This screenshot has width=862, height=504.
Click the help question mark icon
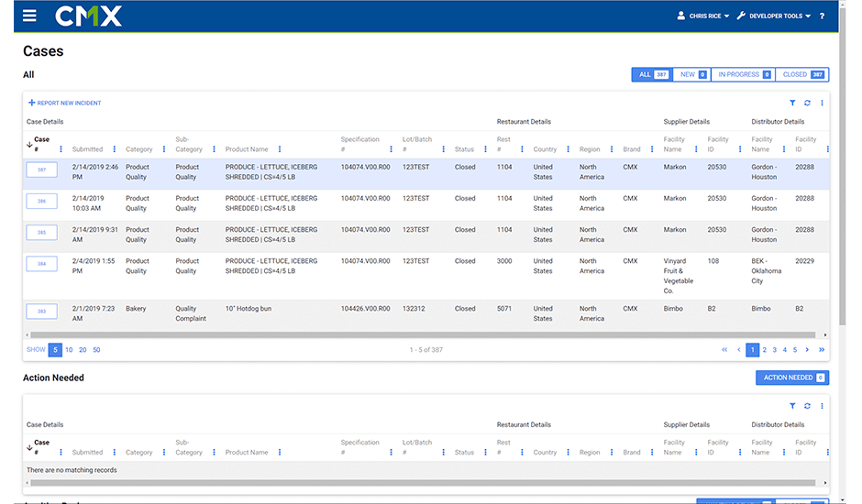822,16
